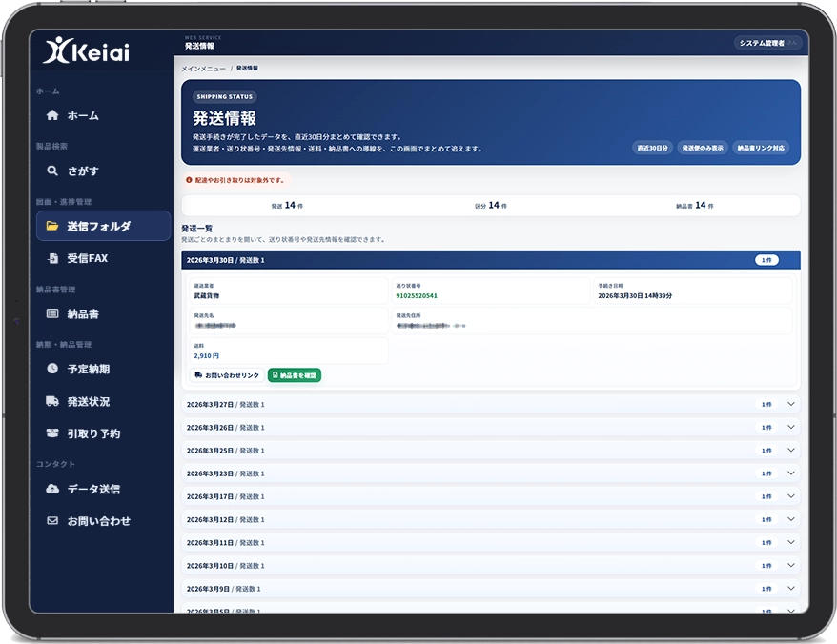Expand the 2026年3月23日 shipment row chevron
The width and height of the screenshot is (837, 644).
pos(791,473)
